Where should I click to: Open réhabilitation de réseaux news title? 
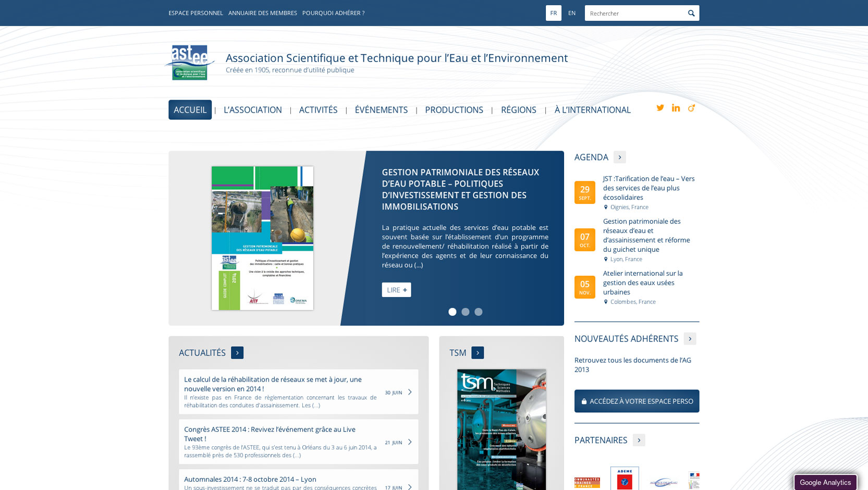tap(273, 384)
